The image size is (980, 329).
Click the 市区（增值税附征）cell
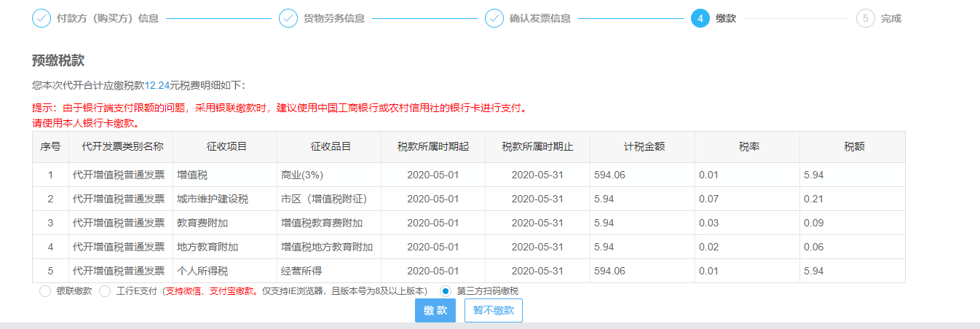329,199
